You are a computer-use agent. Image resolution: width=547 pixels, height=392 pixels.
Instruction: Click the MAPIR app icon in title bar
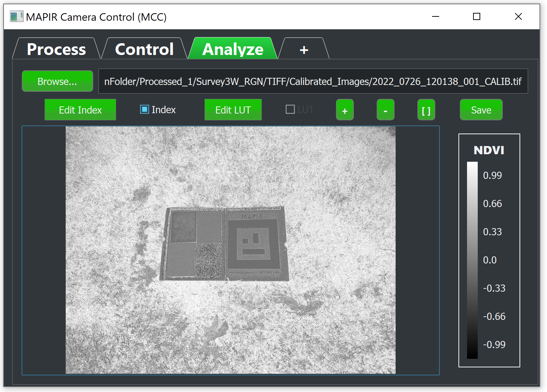(x=16, y=17)
